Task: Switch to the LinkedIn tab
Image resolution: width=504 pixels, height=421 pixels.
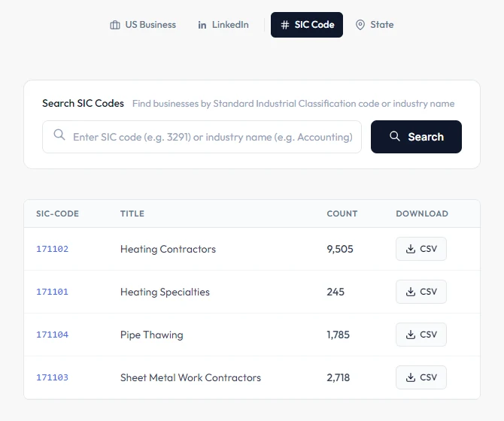Action: point(223,25)
